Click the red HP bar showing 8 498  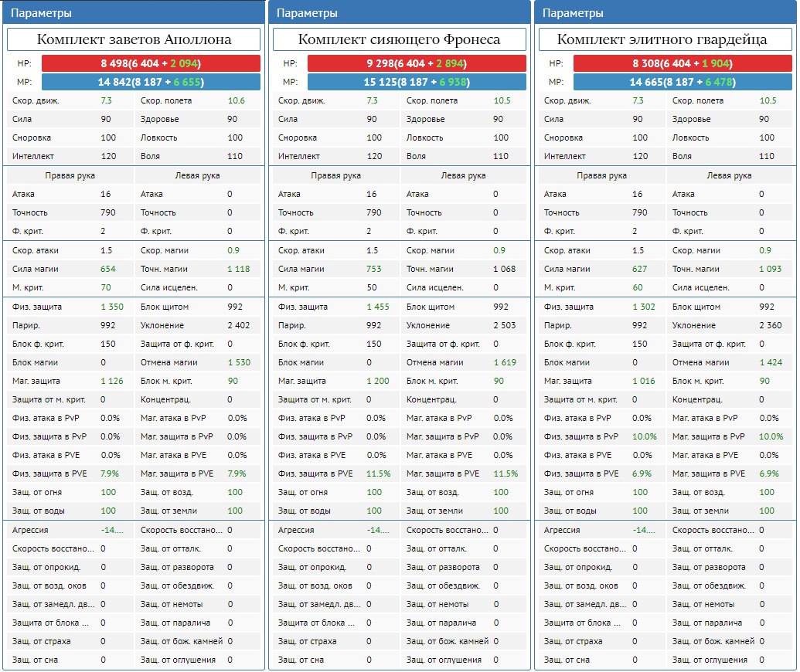click(x=151, y=63)
